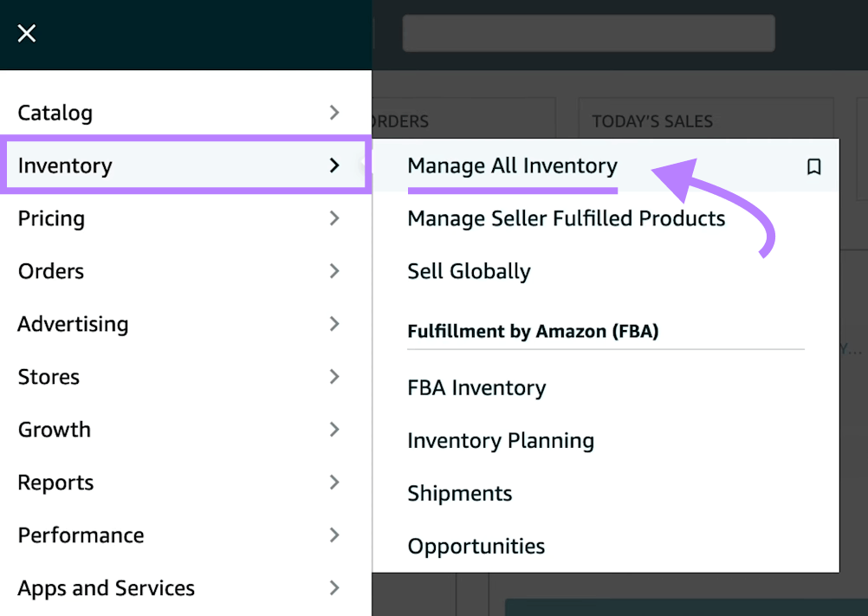Open the Opportunities page
Viewport: 868px width, 616px height.
(476, 547)
